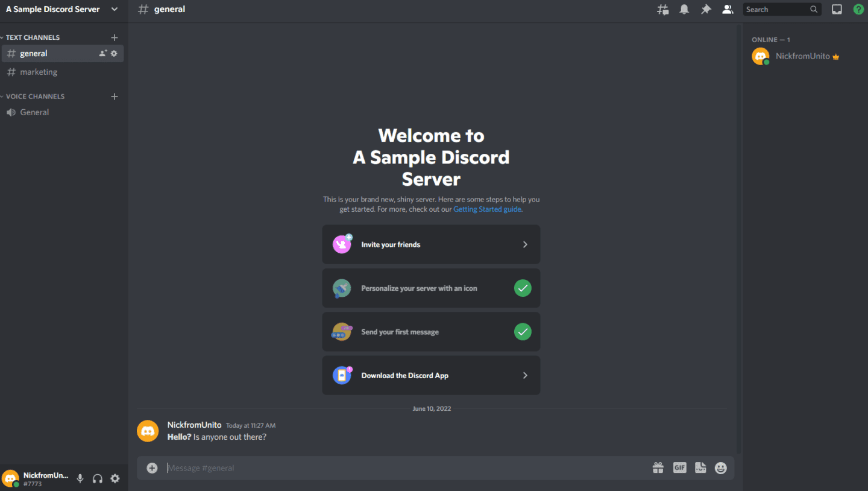Open the Getting Started guide link

(x=487, y=209)
